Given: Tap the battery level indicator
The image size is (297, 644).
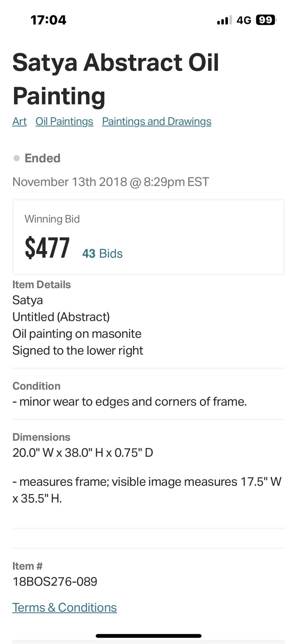Looking at the screenshot, I should coord(266,20).
